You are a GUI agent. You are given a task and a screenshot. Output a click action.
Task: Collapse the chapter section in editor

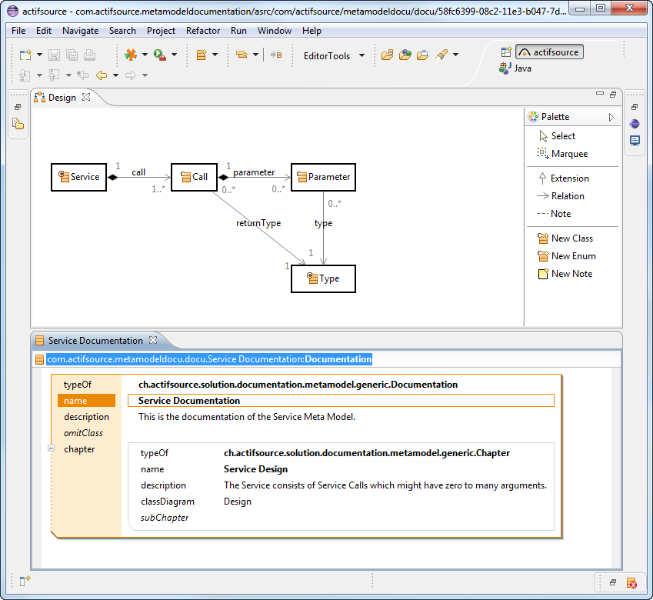coord(51,449)
